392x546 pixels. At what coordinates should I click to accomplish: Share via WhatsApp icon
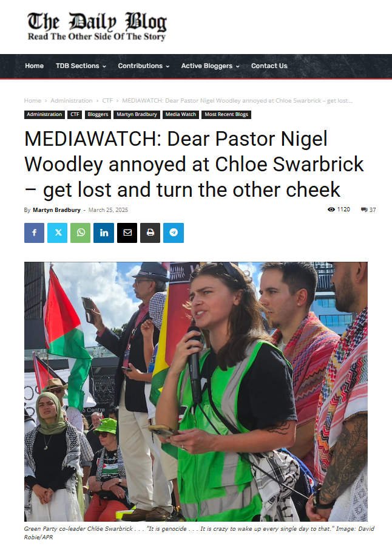80,233
